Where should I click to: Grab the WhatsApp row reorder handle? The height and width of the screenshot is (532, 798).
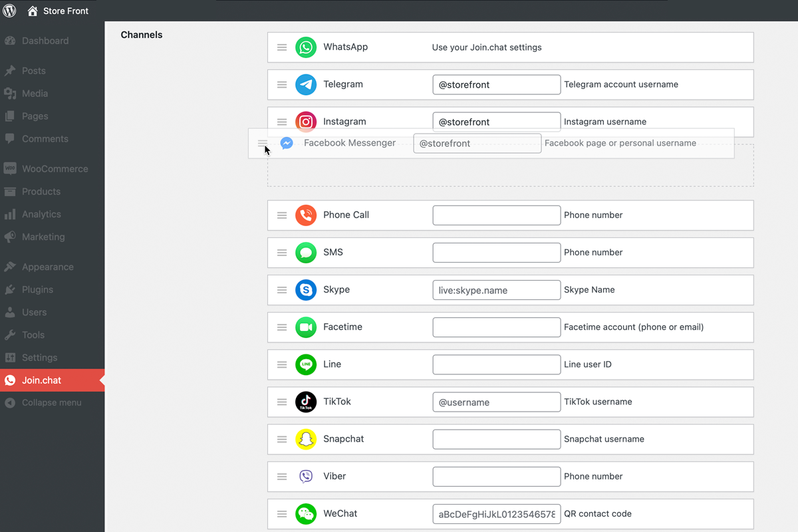pyautogui.click(x=282, y=47)
